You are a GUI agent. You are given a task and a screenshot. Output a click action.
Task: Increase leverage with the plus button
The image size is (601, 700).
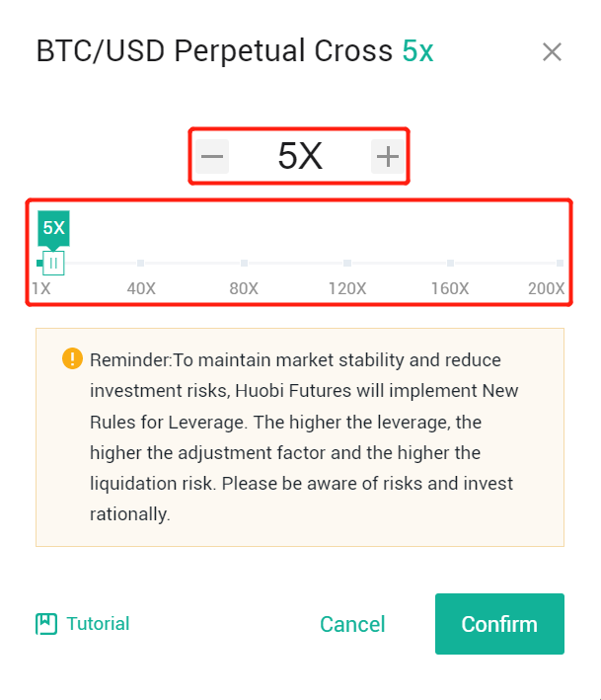(x=387, y=156)
